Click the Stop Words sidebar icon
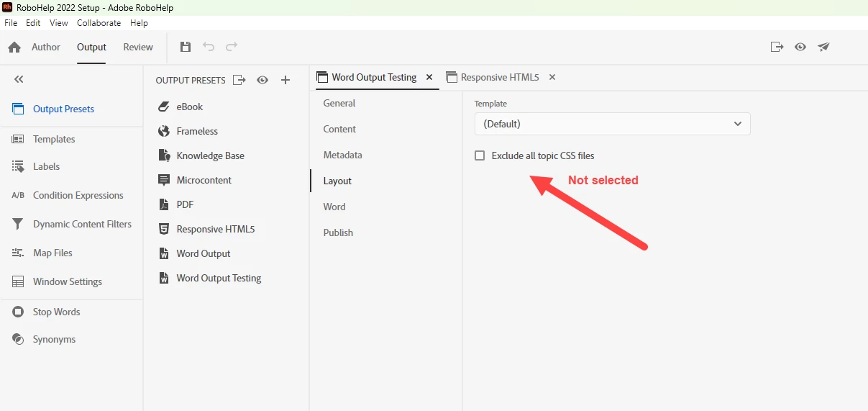The height and width of the screenshot is (411, 868). [x=18, y=312]
